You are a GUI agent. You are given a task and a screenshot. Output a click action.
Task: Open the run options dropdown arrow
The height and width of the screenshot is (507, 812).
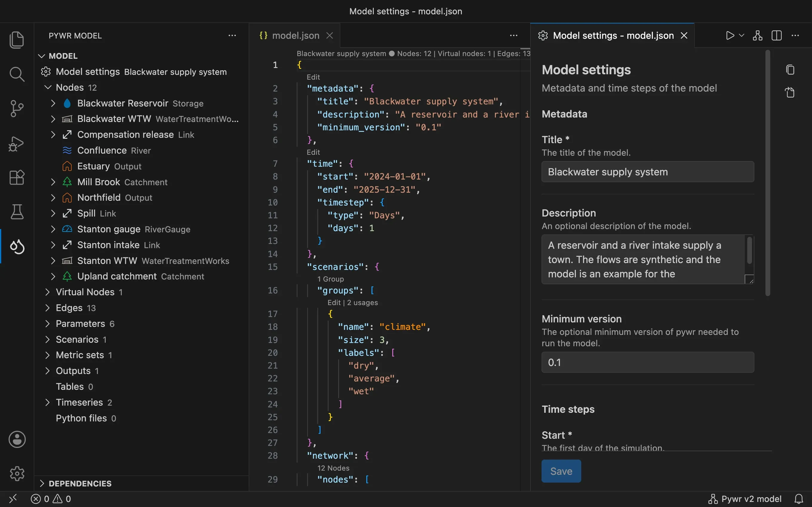[742, 35]
